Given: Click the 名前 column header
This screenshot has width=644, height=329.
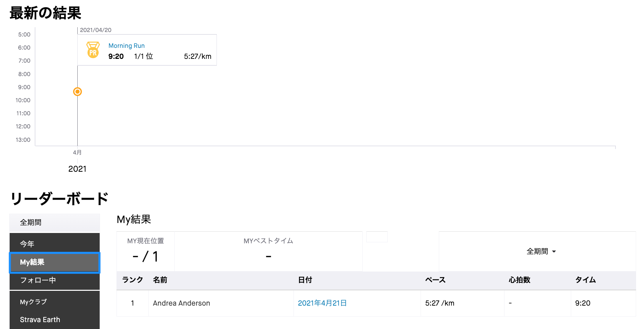Looking at the screenshot, I should pos(160,280).
